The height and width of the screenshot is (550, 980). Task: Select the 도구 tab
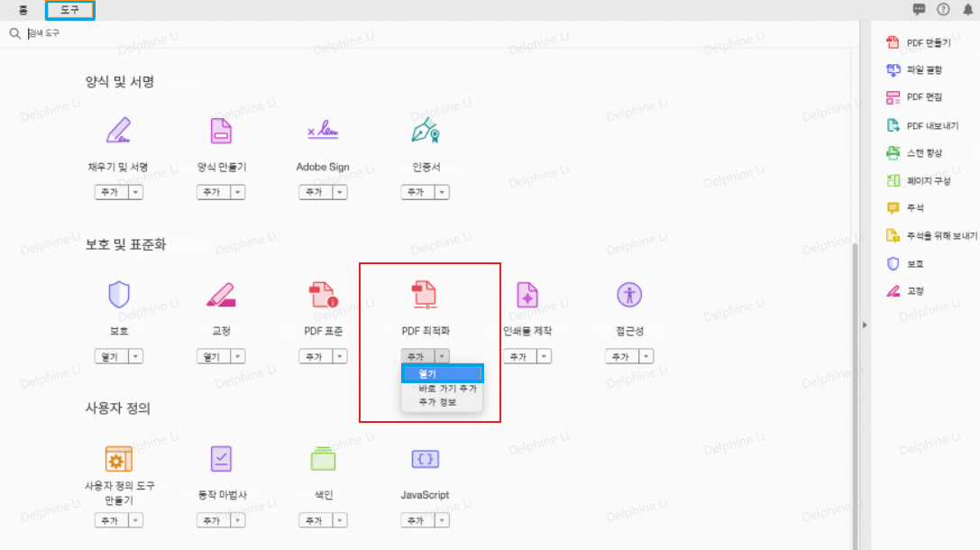69,10
